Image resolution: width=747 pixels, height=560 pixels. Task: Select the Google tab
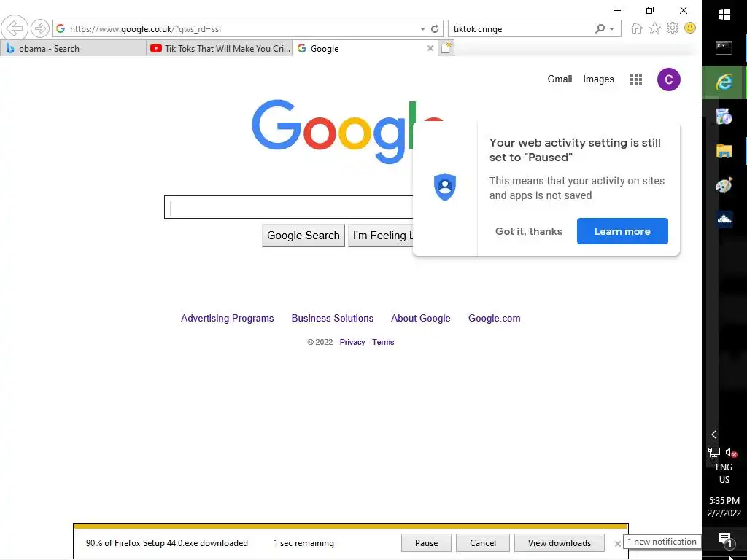365,49
